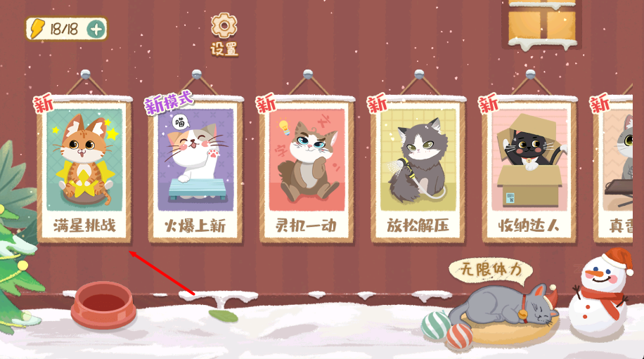This screenshot has height=359, width=644.
Task: Click the 新模式 badge on 火爆上新
Action: pyautogui.click(x=169, y=102)
